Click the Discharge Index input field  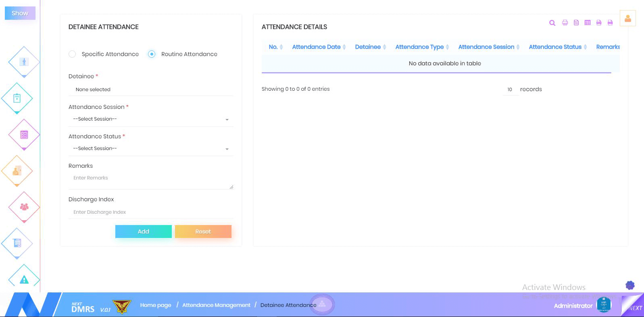[150, 212]
